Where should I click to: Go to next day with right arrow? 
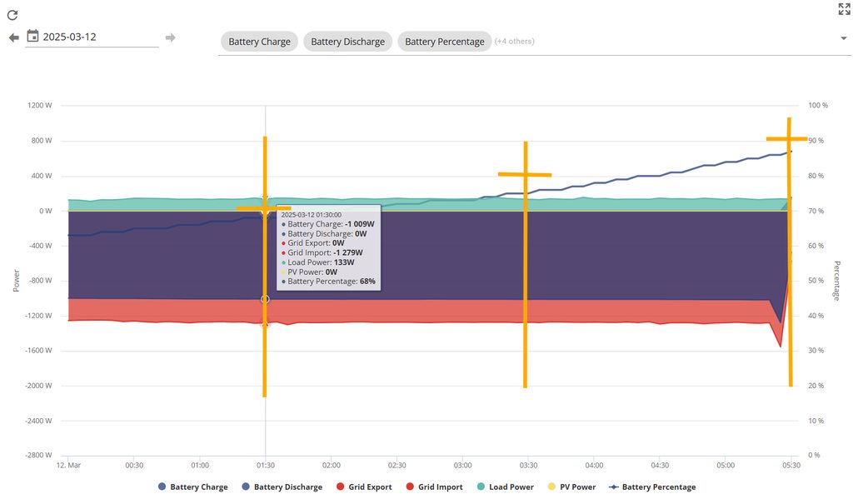170,37
